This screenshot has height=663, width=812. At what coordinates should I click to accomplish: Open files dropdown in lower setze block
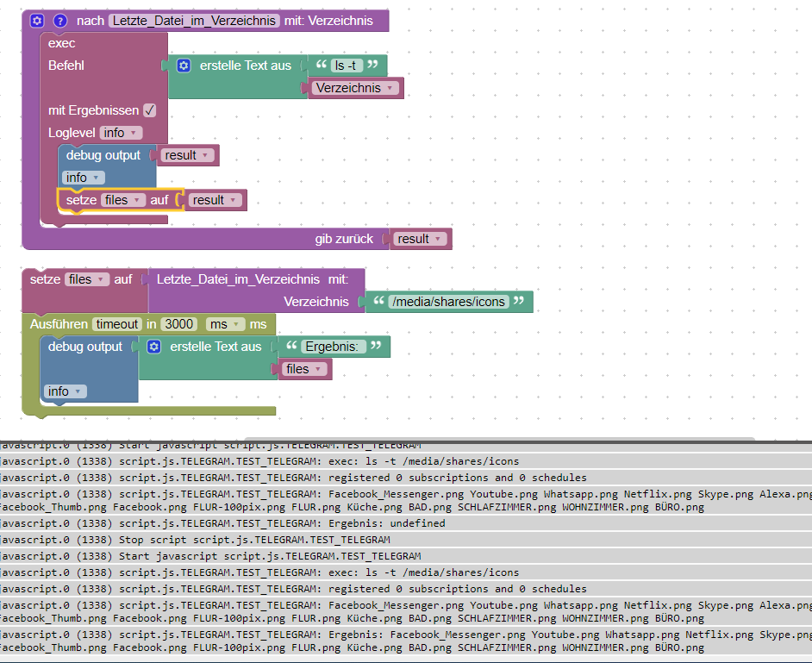click(87, 279)
